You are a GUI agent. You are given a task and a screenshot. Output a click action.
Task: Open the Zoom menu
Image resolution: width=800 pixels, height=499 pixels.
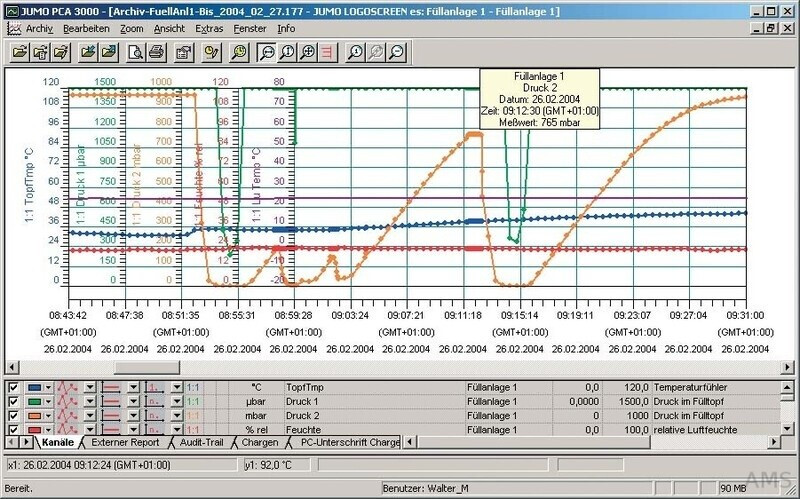132,29
